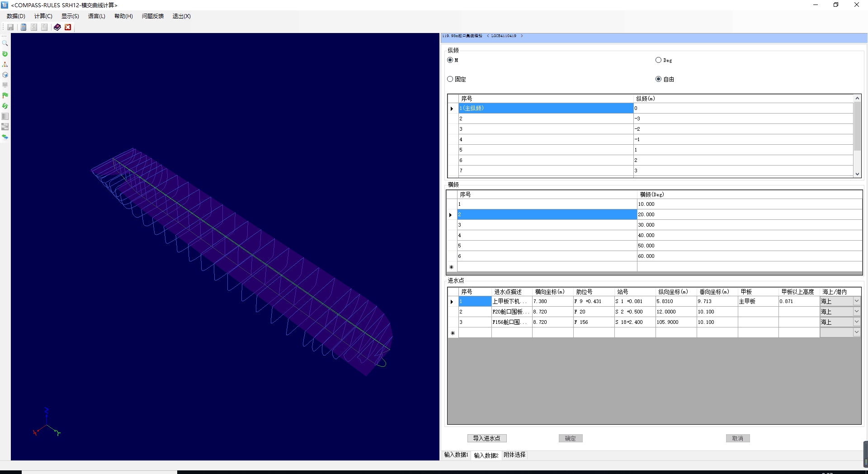Click the calculator icon in the top toolbar
This screenshot has height=474, width=868.
[x=24, y=27]
